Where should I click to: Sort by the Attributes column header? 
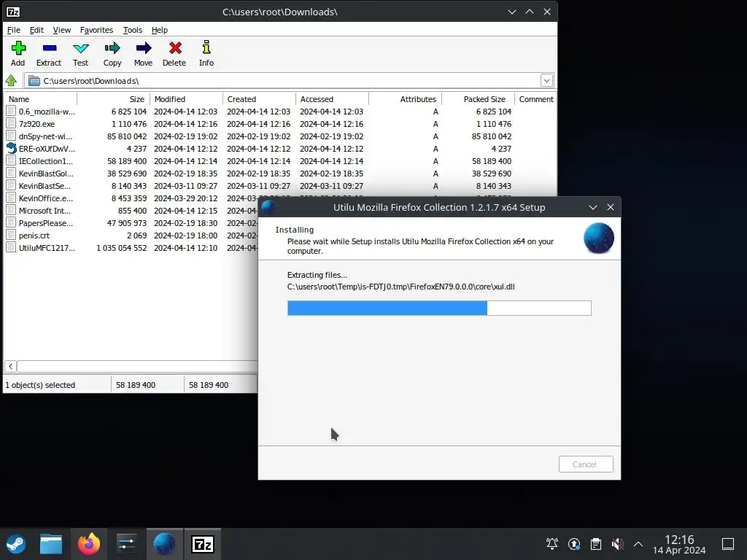pos(406,99)
